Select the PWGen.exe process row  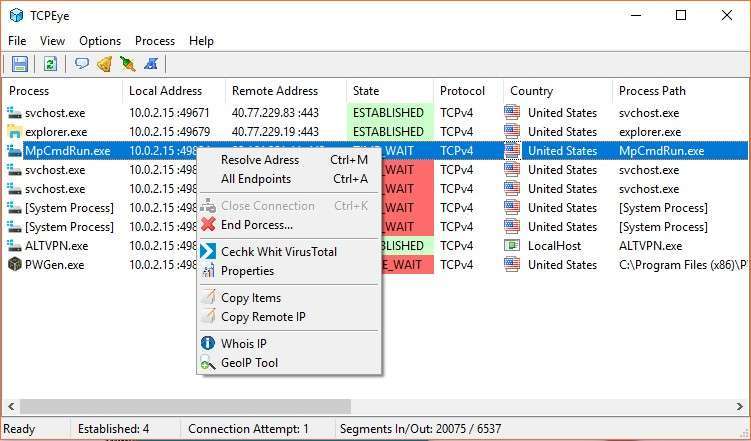pyautogui.click(x=376, y=264)
